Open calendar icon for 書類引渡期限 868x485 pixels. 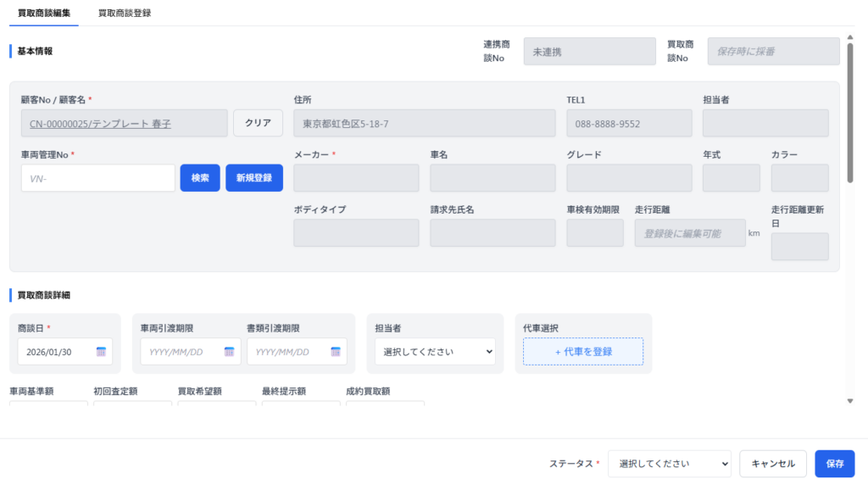(336, 352)
